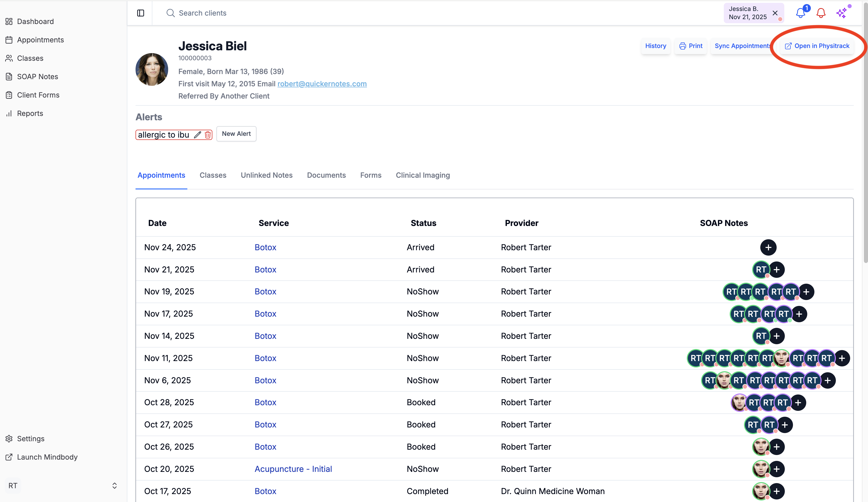Click Open in Physitrack button

coord(817,46)
